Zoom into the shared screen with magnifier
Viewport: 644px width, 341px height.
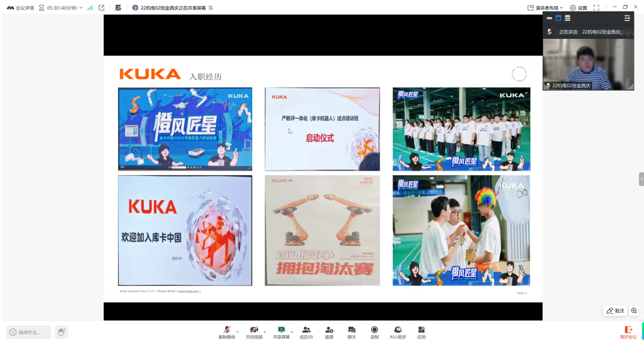click(634, 311)
